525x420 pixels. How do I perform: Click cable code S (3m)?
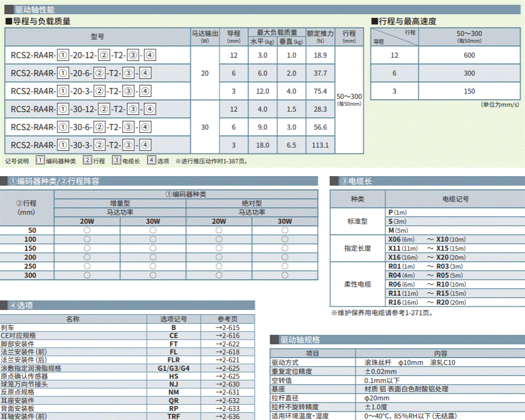click(398, 222)
